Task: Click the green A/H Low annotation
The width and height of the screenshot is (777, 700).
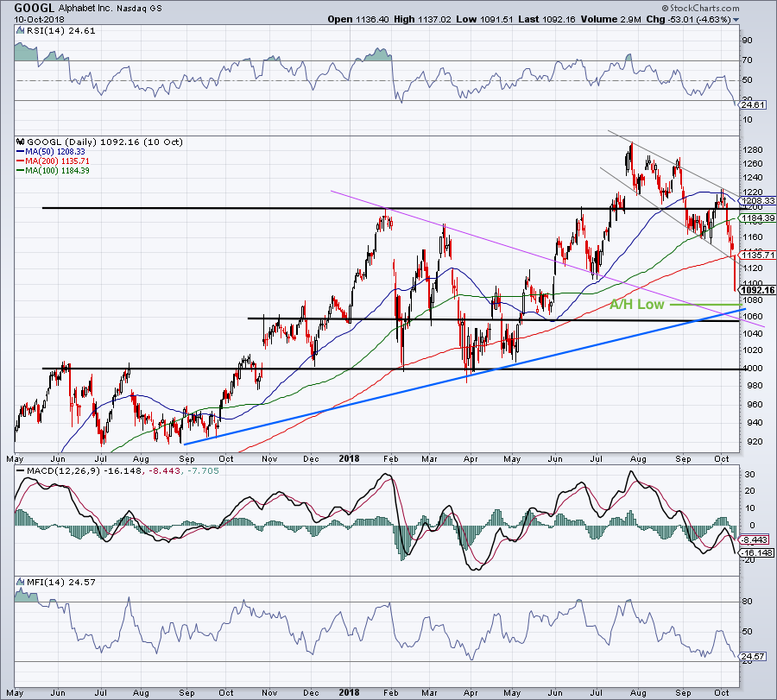Action: click(636, 304)
